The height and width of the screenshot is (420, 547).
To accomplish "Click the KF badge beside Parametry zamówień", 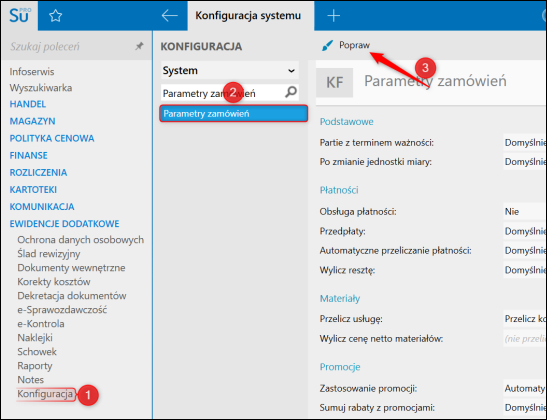I will [x=334, y=83].
